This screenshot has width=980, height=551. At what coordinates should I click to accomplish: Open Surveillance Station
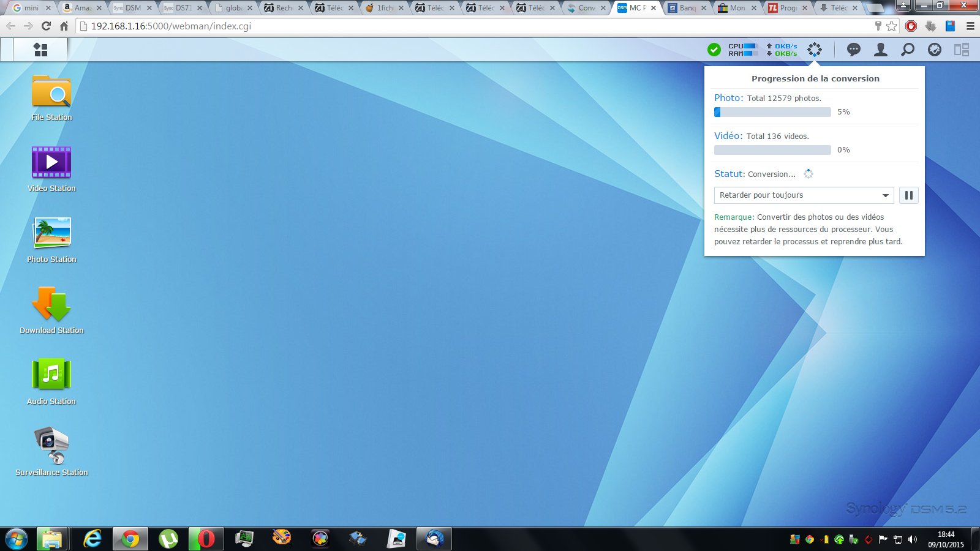(51, 446)
